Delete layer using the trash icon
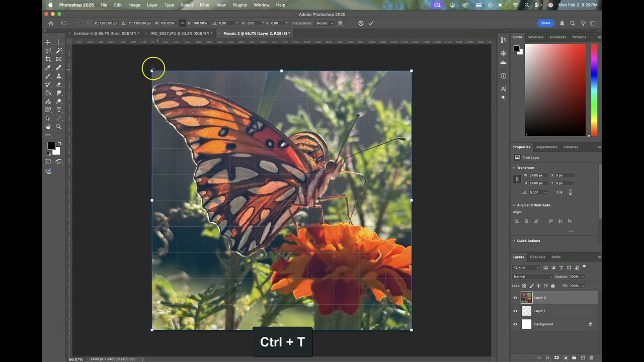 pyautogui.click(x=592, y=357)
